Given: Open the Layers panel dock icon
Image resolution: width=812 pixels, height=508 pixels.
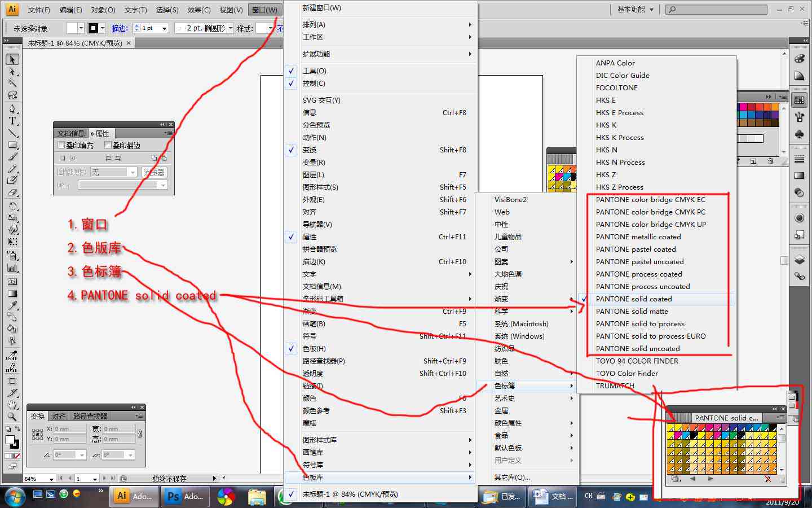Looking at the screenshot, I should (799, 260).
